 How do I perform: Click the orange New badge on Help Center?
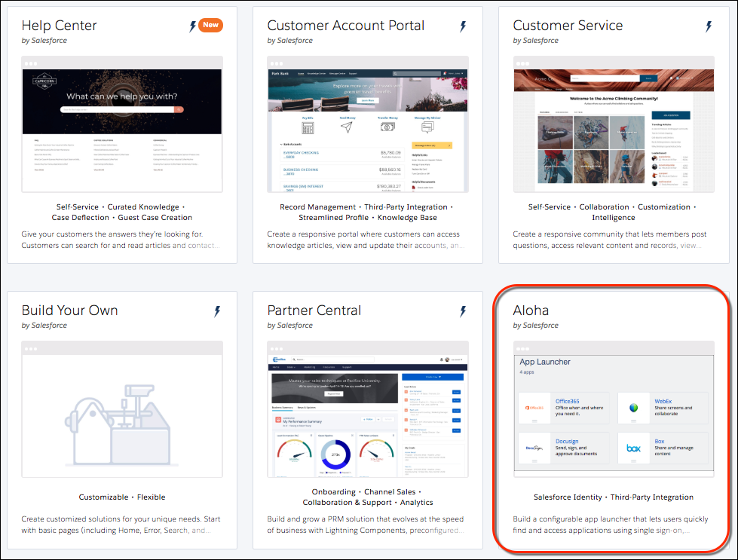[x=210, y=25]
